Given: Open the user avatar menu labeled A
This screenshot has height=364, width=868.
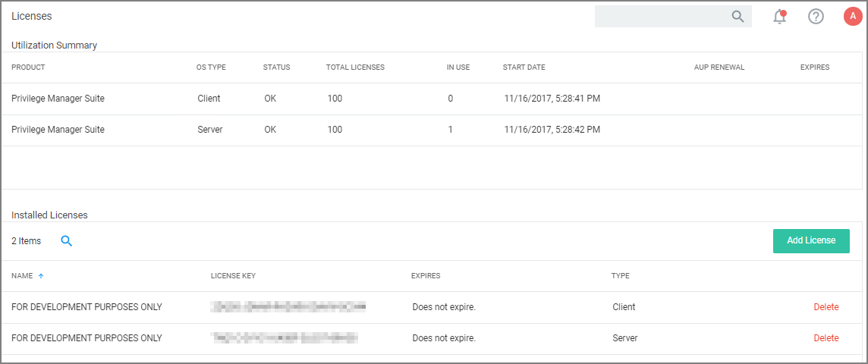Looking at the screenshot, I should click(x=853, y=17).
